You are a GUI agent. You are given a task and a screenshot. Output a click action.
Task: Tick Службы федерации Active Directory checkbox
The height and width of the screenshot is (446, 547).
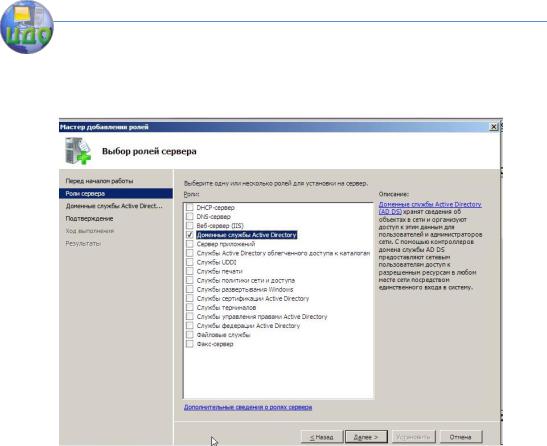[189, 325]
